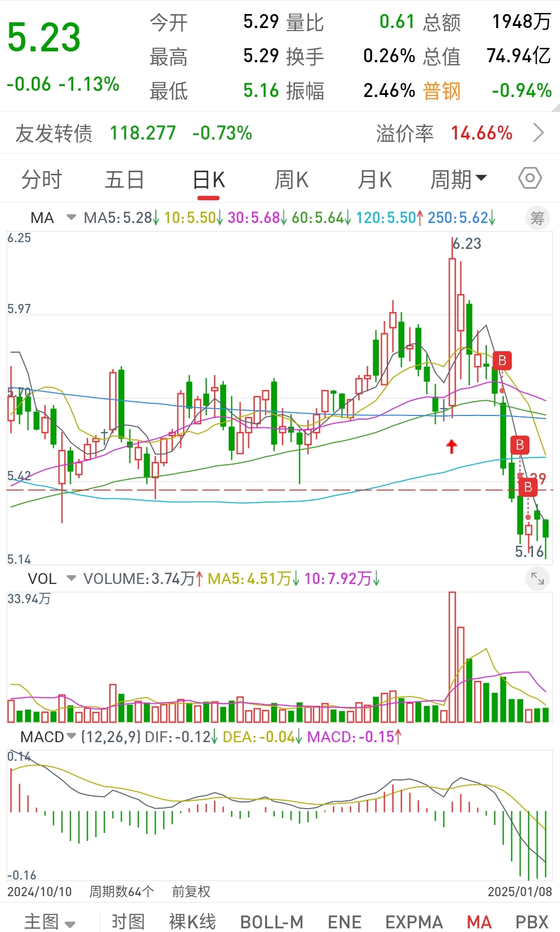Viewport: 560px width, 932px height.
Task: Open the chart settings hexagon icon
Action: (x=530, y=178)
